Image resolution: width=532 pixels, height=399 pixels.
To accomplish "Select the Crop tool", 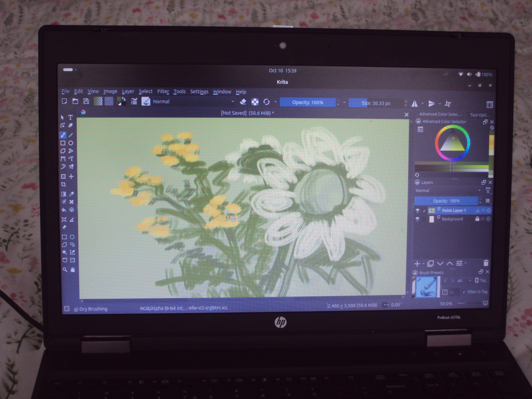I will pos(63,184).
